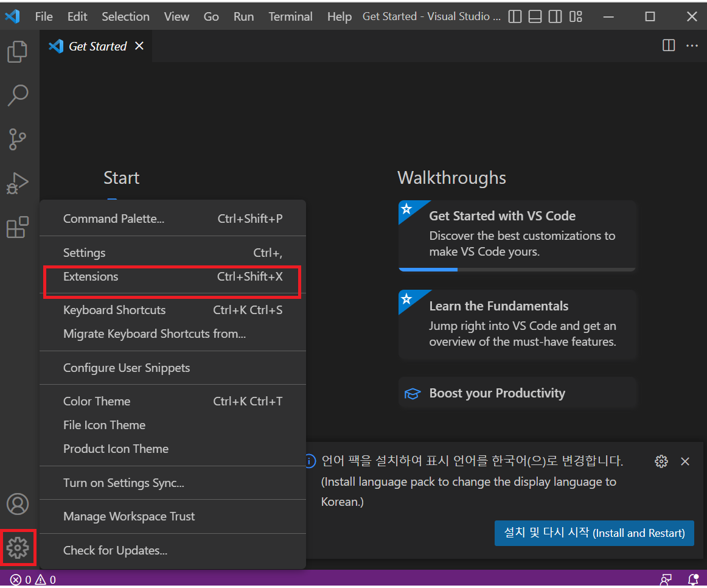
Task: Choose Turn on Settings Sync... entry
Action: tap(173, 483)
